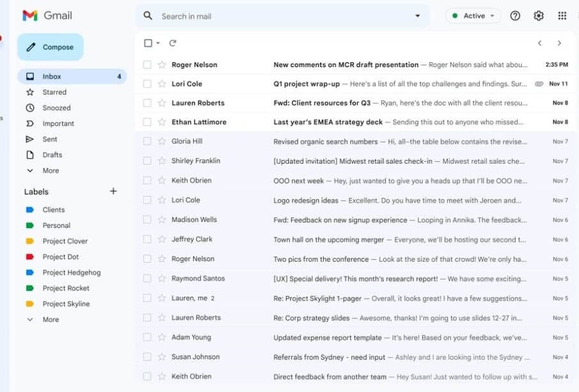Click inside the Search in mail field
This screenshot has width=579, height=392.
284,16
